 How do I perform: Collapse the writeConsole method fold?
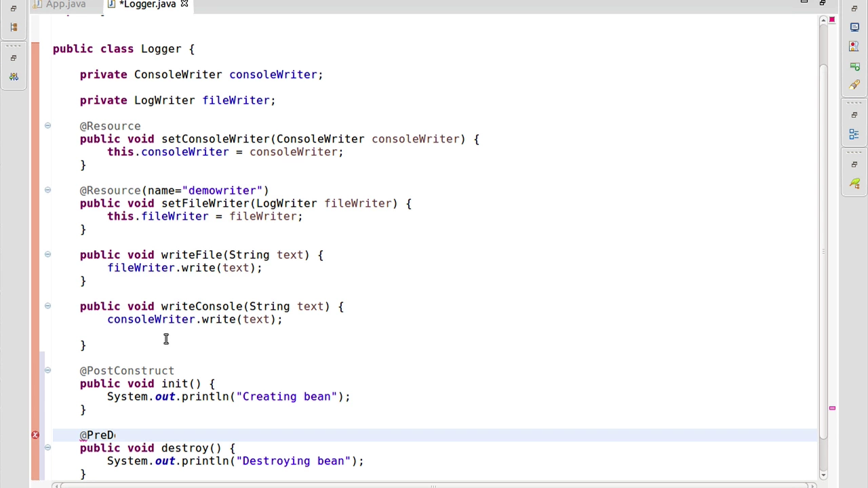point(47,306)
